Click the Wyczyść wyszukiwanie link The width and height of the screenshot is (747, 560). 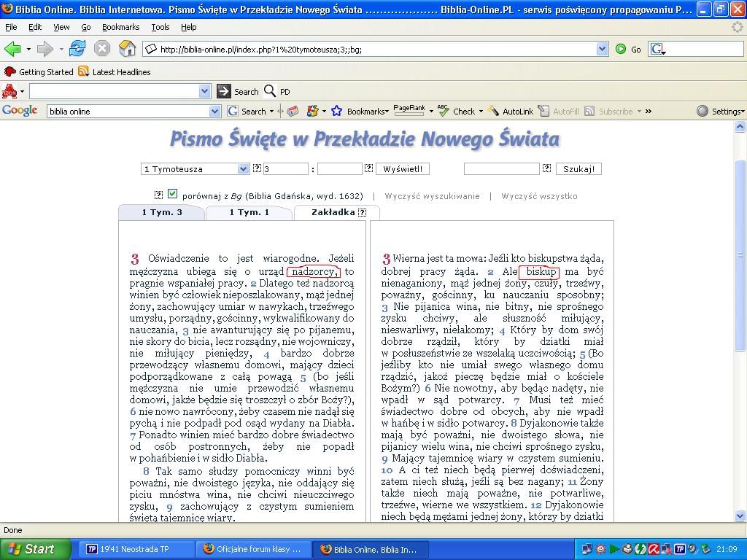point(432,196)
